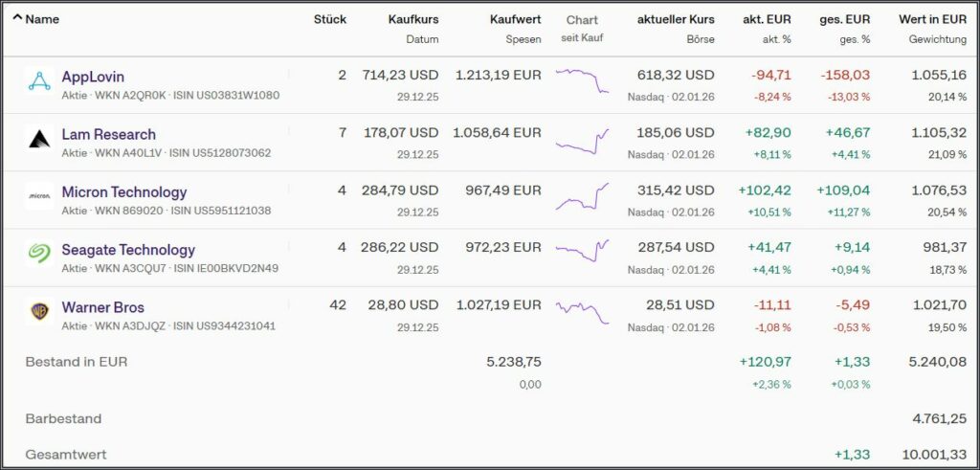Click the Micron Technology logo icon

pos(39,197)
